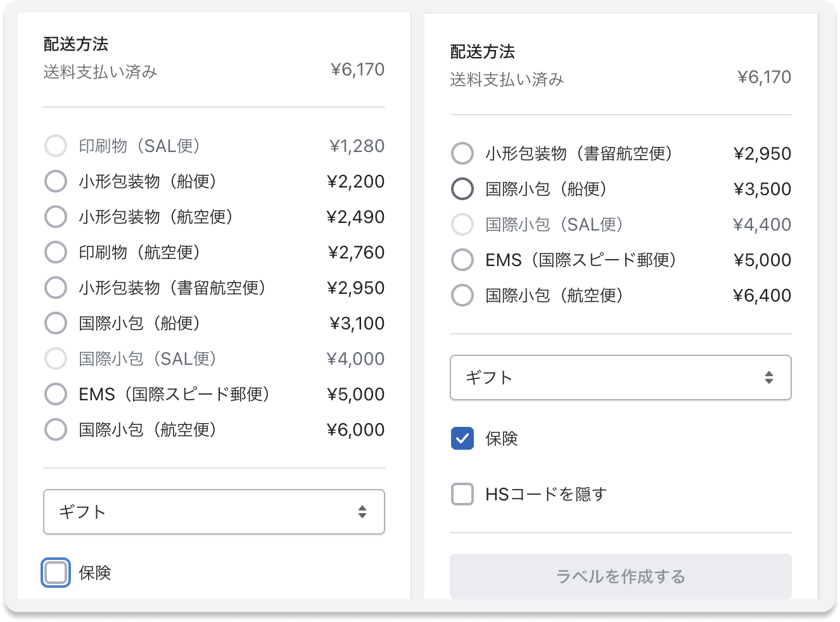Select 国際小包（航空便） for ¥6,000
Viewport: 840px width, 622px height.
click(56, 429)
